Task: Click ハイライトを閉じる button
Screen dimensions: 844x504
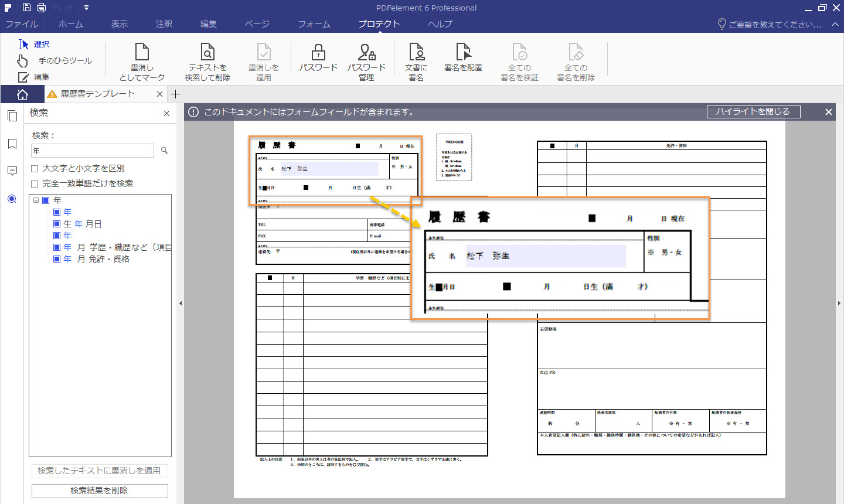Action: tap(753, 111)
